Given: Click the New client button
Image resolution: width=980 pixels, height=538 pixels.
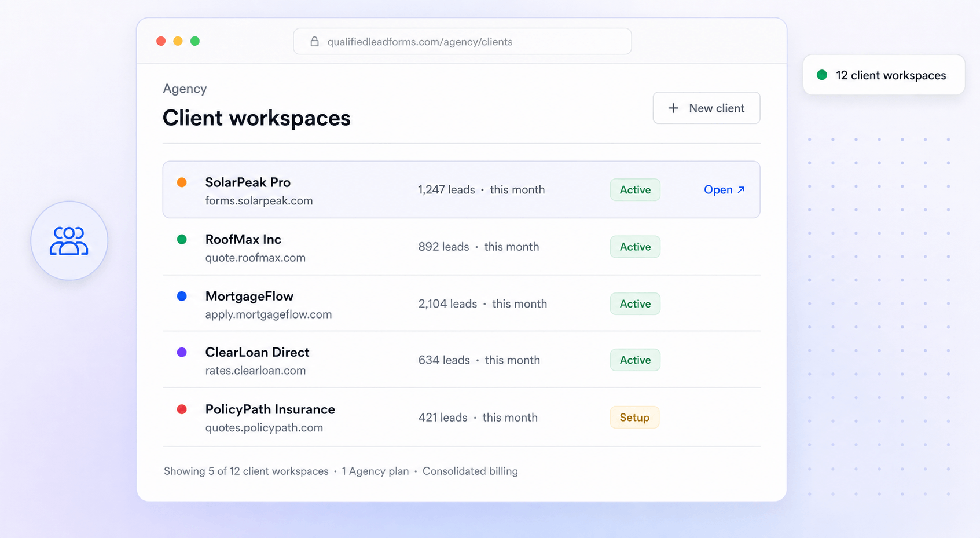Looking at the screenshot, I should coord(706,108).
